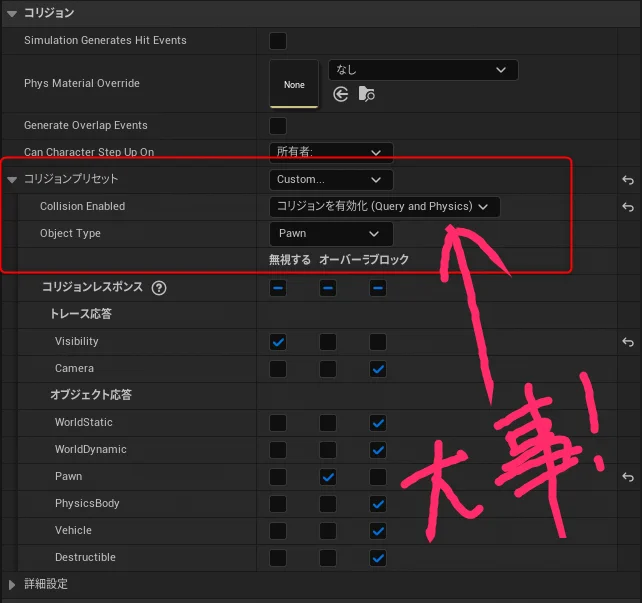Reset Collision Enabled to default value
642x603 pixels.
[x=628, y=207]
